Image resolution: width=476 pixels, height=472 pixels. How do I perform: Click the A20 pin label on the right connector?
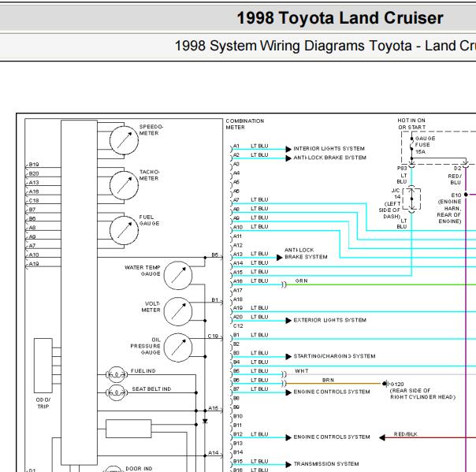tap(238, 318)
